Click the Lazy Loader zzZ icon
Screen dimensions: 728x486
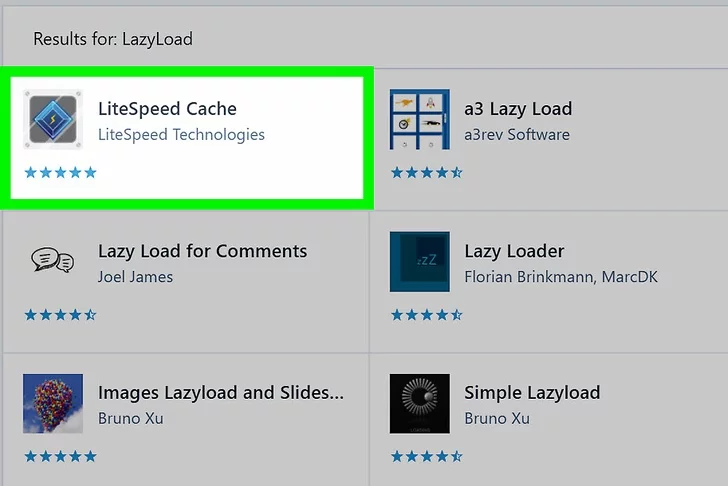[x=419, y=261]
